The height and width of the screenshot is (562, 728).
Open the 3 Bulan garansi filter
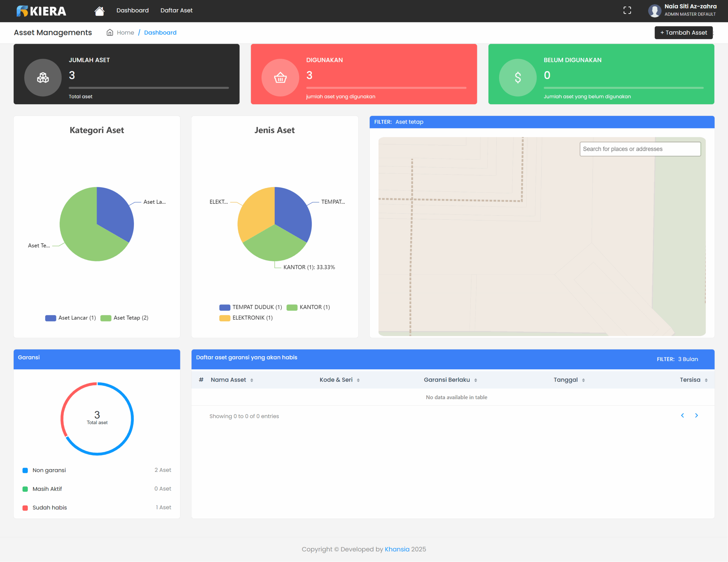688,359
